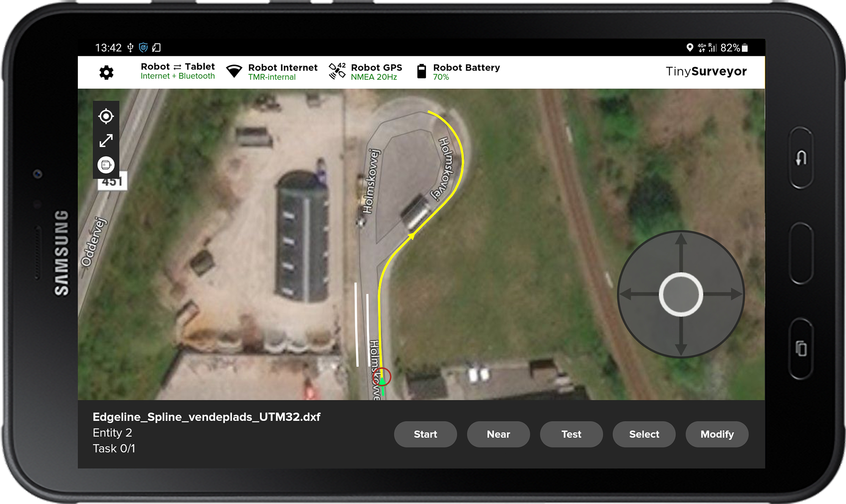Open the settings gear icon

pyautogui.click(x=106, y=73)
